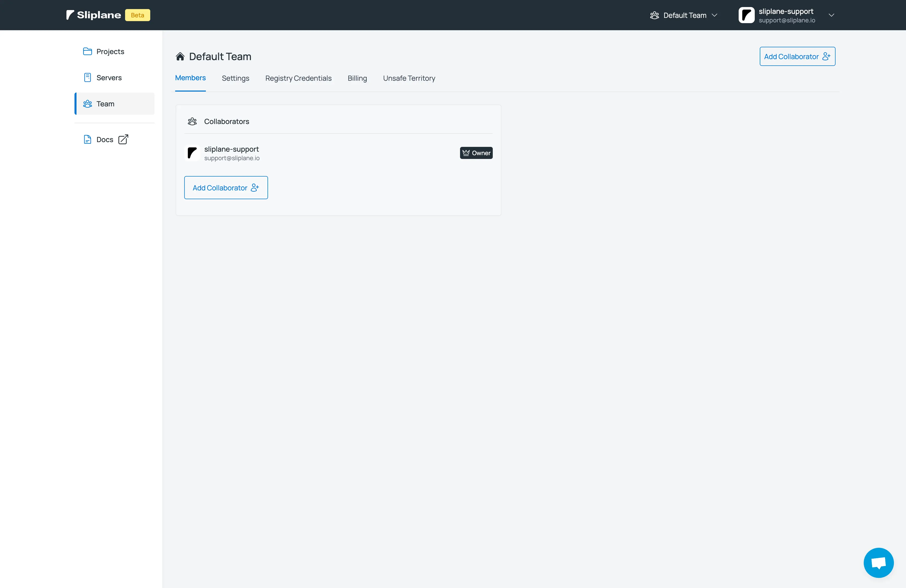This screenshot has width=906, height=588.
Task: Click the crown icon in Owner badge
Action: pos(466,153)
